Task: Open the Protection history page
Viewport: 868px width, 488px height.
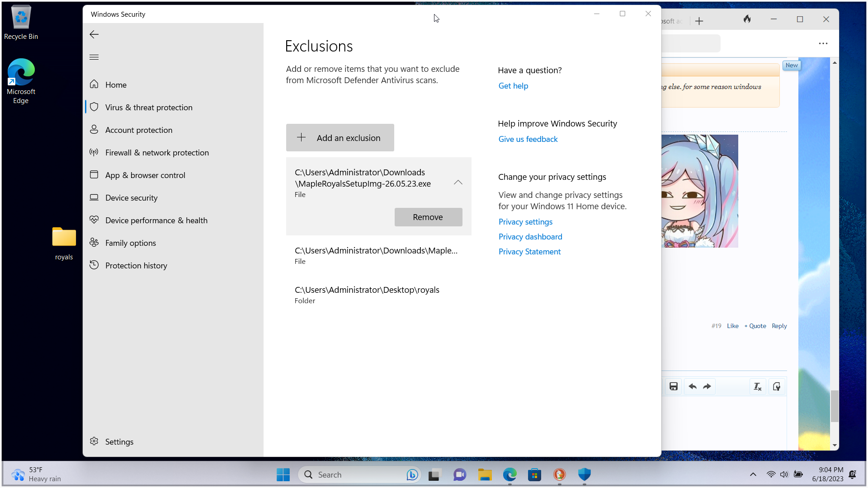Action: pos(136,266)
